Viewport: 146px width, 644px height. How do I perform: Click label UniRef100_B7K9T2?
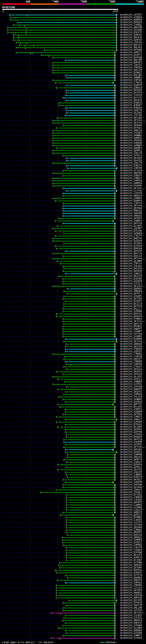131,301
